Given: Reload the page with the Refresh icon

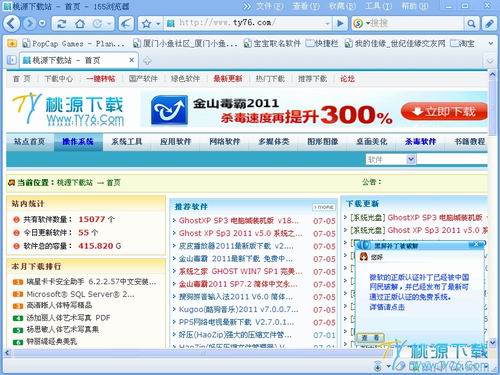Looking at the screenshot, I should click(x=62, y=24).
